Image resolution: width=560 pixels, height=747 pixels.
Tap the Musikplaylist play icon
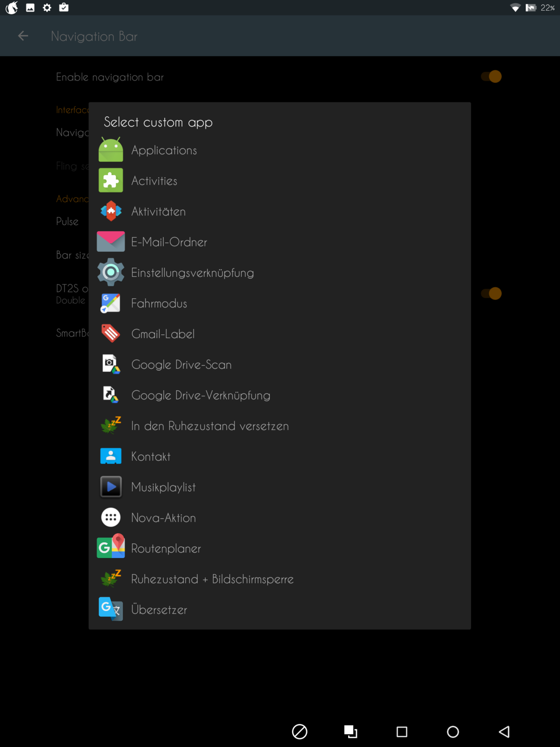click(111, 487)
